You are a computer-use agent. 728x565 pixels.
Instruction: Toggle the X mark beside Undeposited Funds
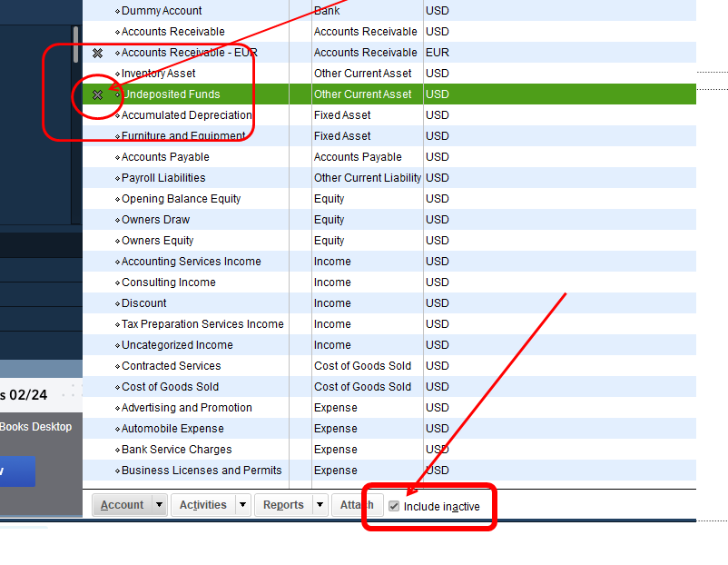click(x=97, y=94)
